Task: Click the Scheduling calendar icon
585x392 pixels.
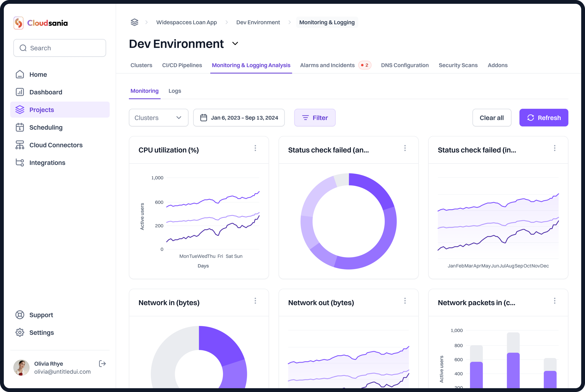Action: click(20, 127)
